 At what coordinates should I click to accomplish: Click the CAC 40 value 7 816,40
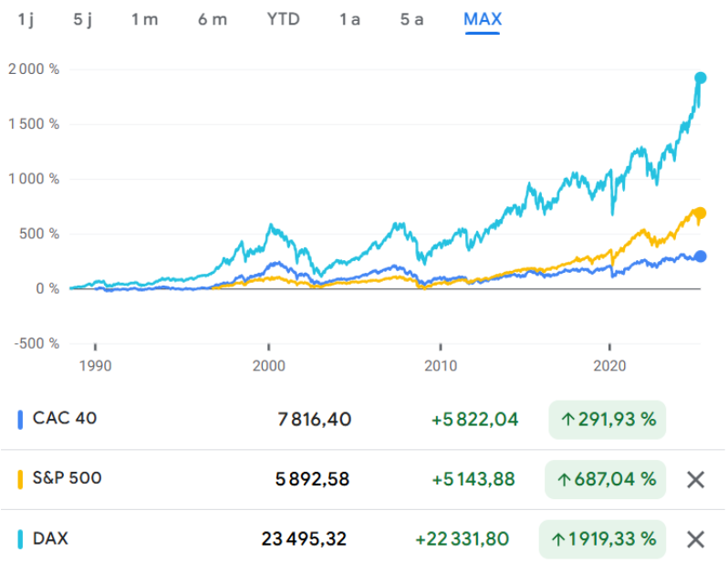(x=315, y=420)
